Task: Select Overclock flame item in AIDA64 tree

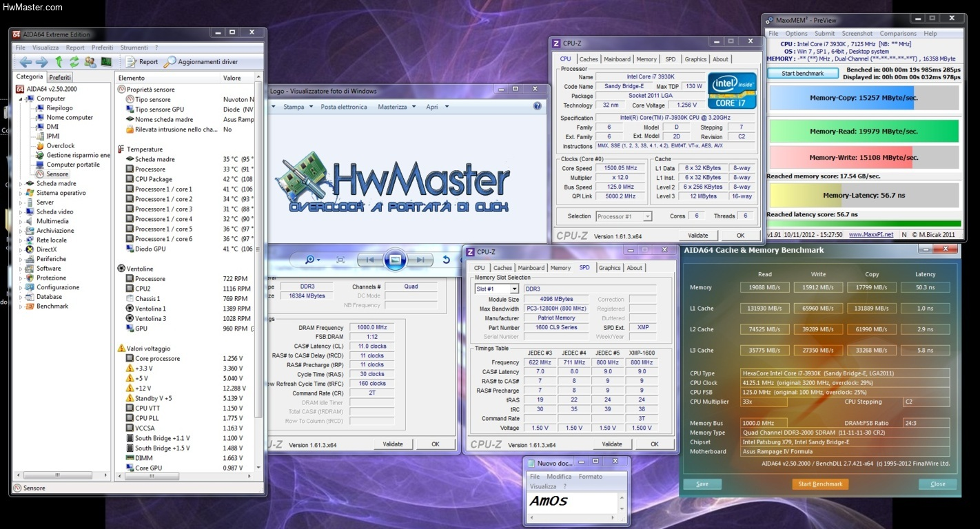Action: (55, 146)
